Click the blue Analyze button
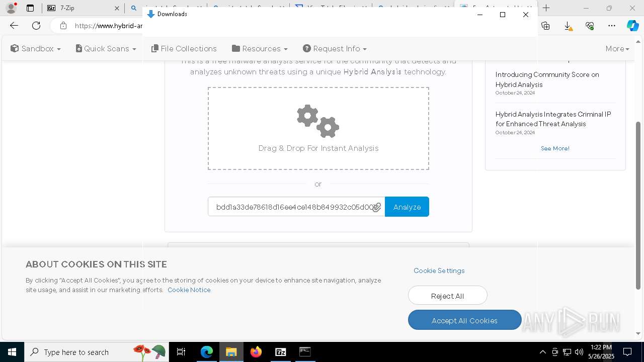This screenshot has height=362, width=644. [x=407, y=207]
